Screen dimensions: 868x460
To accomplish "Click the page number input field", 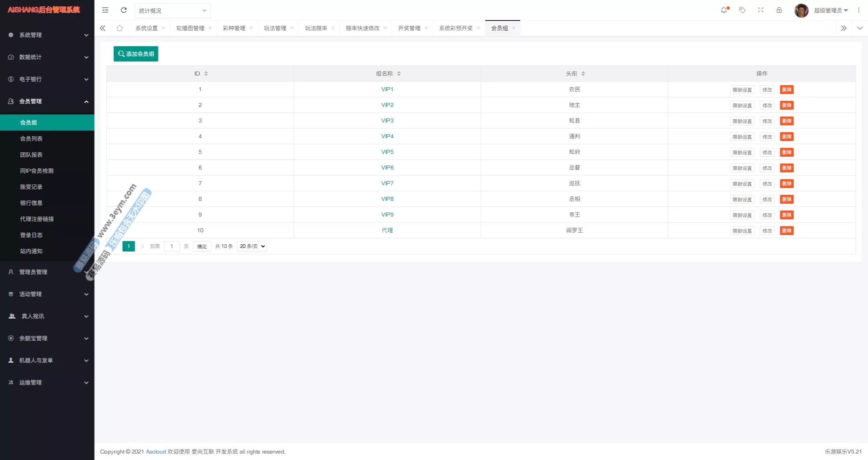I will pyautogui.click(x=172, y=246).
